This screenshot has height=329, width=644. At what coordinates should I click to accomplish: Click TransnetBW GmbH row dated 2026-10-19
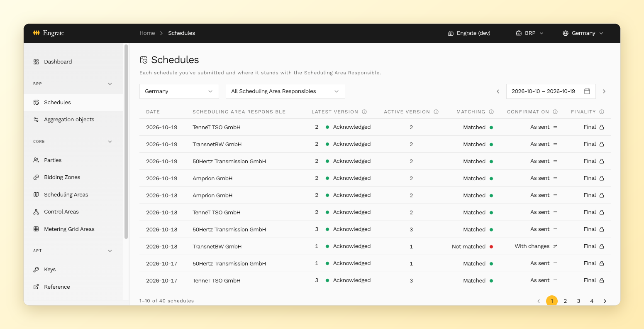(x=375, y=144)
